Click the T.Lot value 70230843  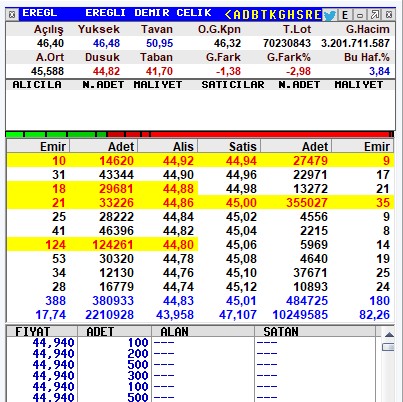(x=287, y=43)
